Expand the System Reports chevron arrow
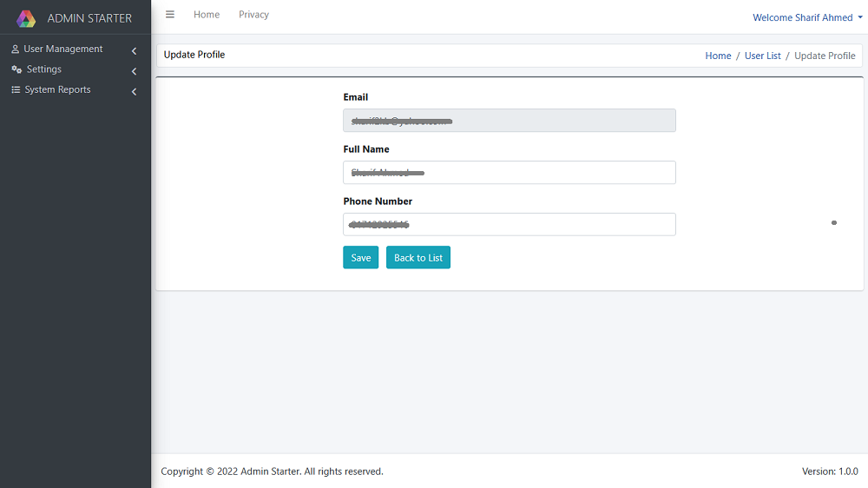868x488 pixels. 134,91
